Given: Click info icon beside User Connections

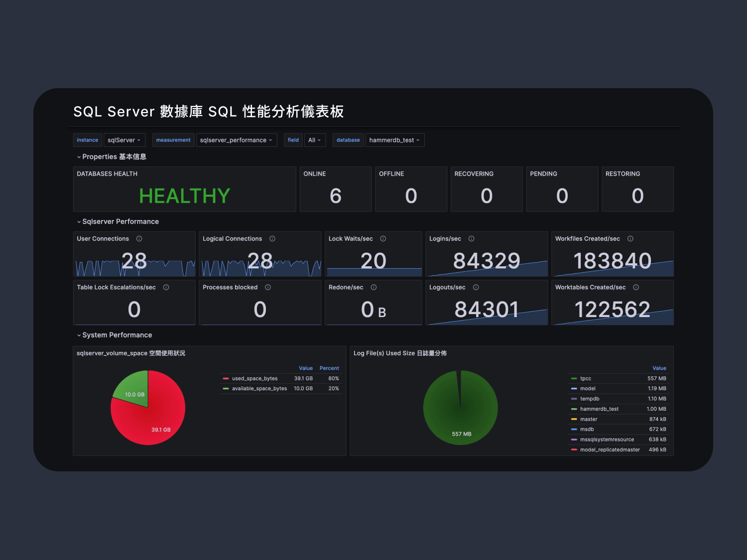Looking at the screenshot, I should pyautogui.click(x=139, y=239).
